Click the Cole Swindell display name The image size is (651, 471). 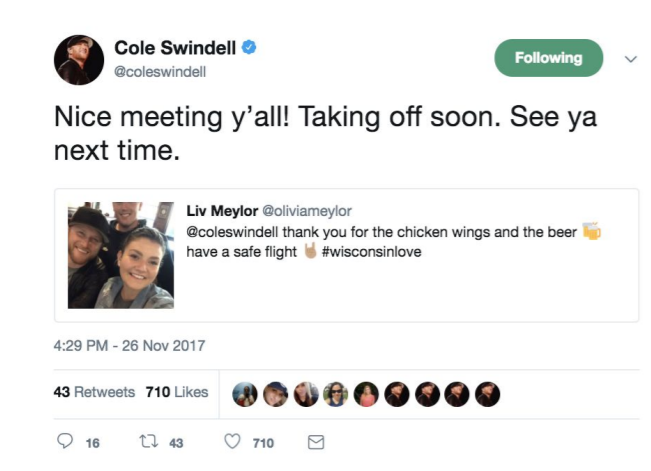click(x=175, y=48)
